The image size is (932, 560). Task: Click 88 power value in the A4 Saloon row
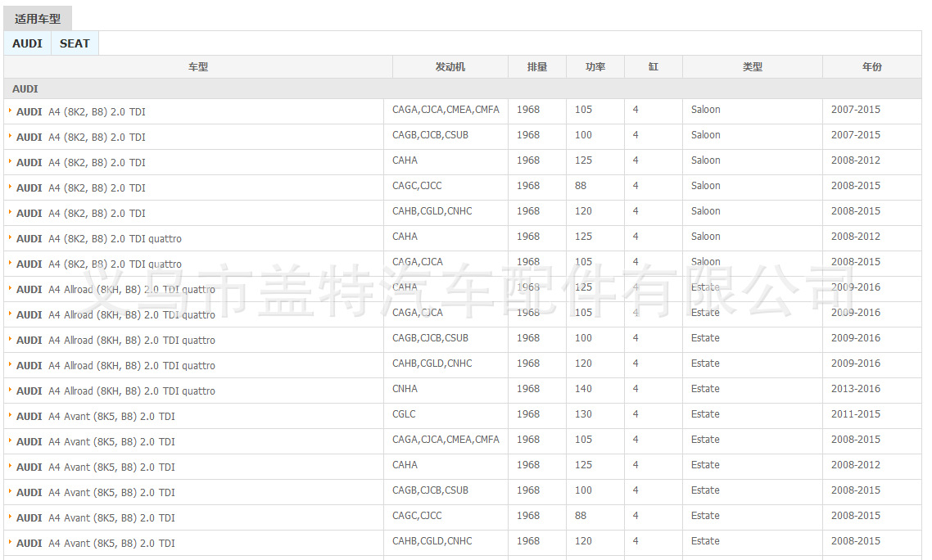click(x=581, y=186)
